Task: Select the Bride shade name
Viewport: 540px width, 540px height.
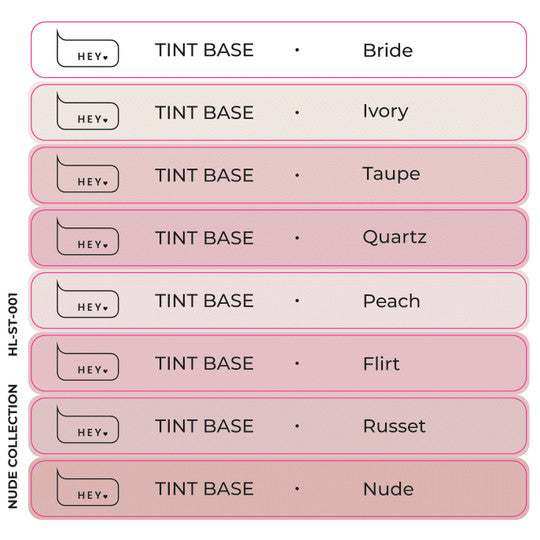Action: 388,51
